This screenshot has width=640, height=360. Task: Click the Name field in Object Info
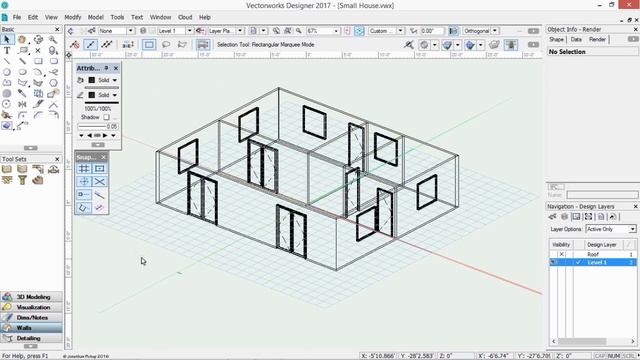pyautogui.click(x=602, y=195)
